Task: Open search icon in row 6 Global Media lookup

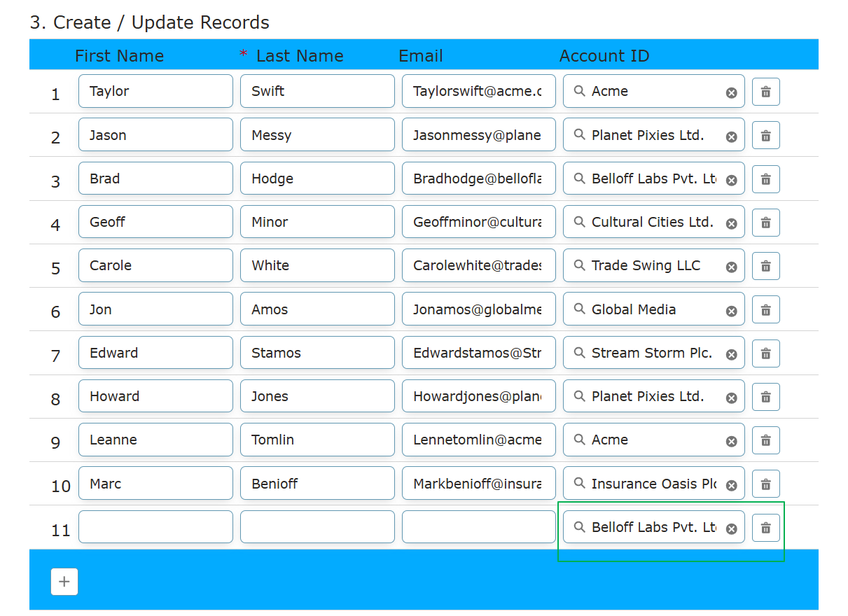Action: point(579,309)
